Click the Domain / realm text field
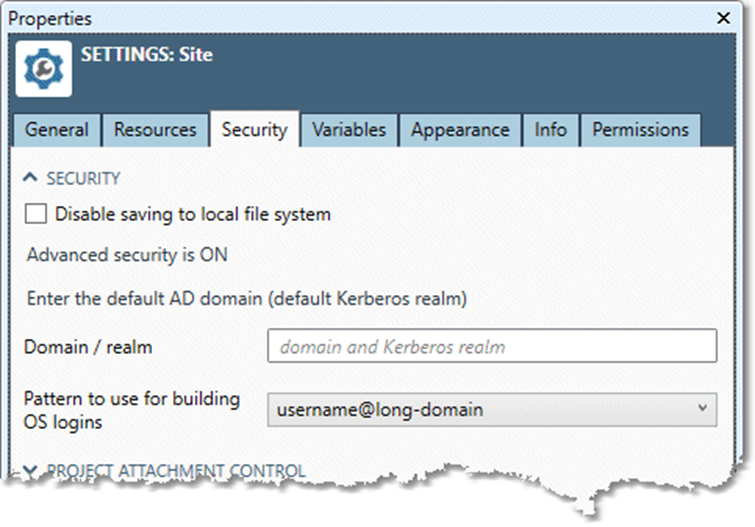Viewport: 755px width, 527px height. [x=491, y=347]
